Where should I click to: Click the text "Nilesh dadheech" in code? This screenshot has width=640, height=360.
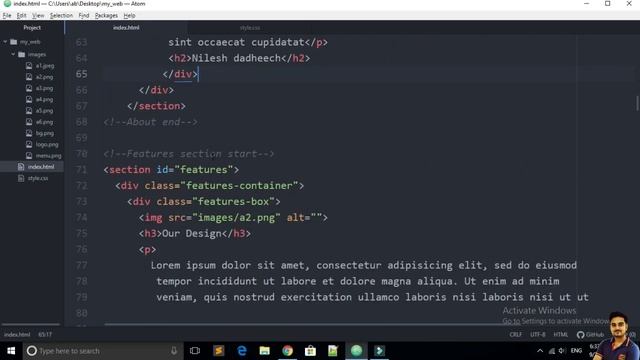(x=236, y=58)
